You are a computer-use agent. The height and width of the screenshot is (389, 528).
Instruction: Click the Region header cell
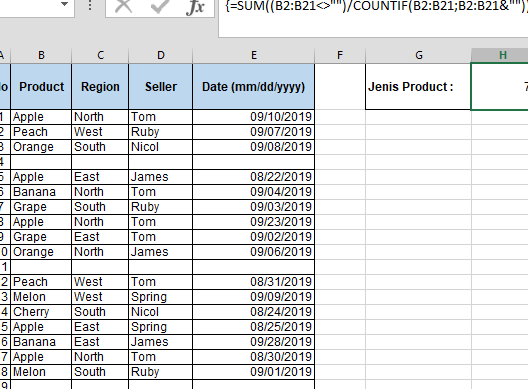(100, 87)
